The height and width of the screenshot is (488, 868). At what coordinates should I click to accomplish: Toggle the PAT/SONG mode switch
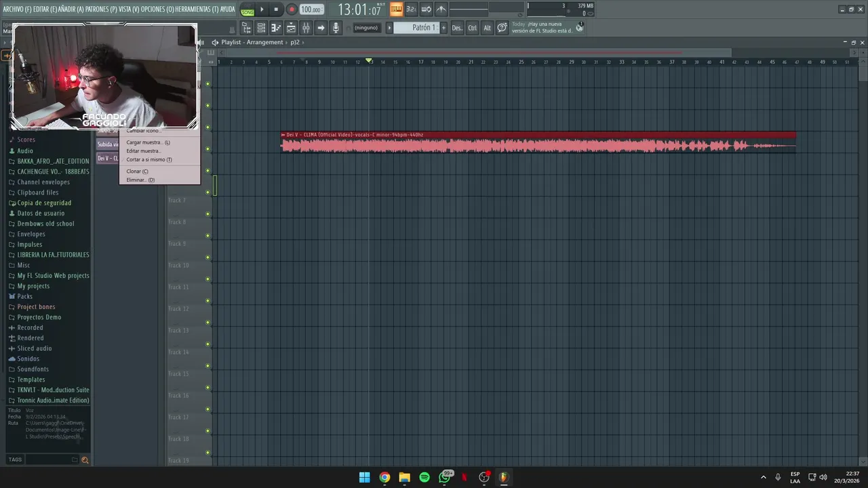tap(248, 10)
